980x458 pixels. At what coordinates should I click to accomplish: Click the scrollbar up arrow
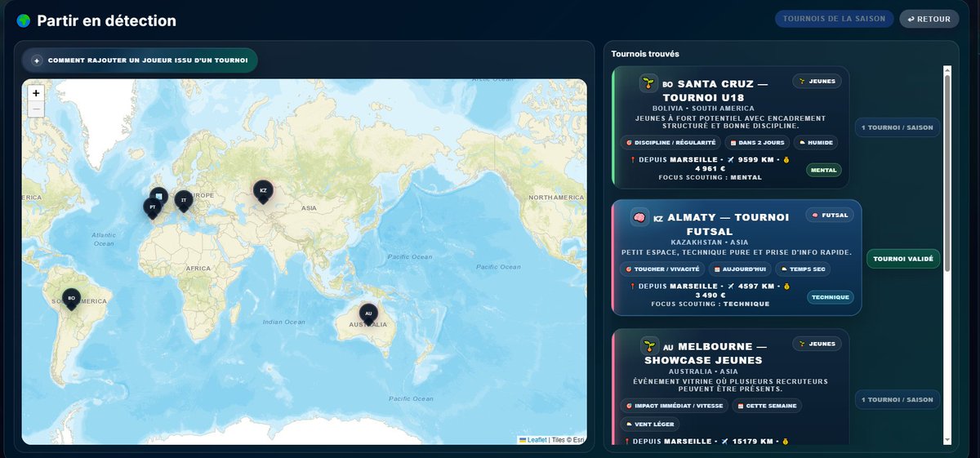tap(947, 70)
